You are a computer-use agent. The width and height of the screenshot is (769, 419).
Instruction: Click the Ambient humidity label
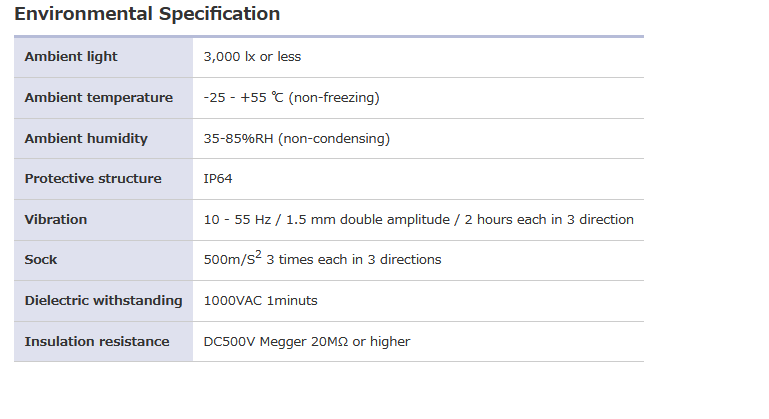click(x=86, y=138)
